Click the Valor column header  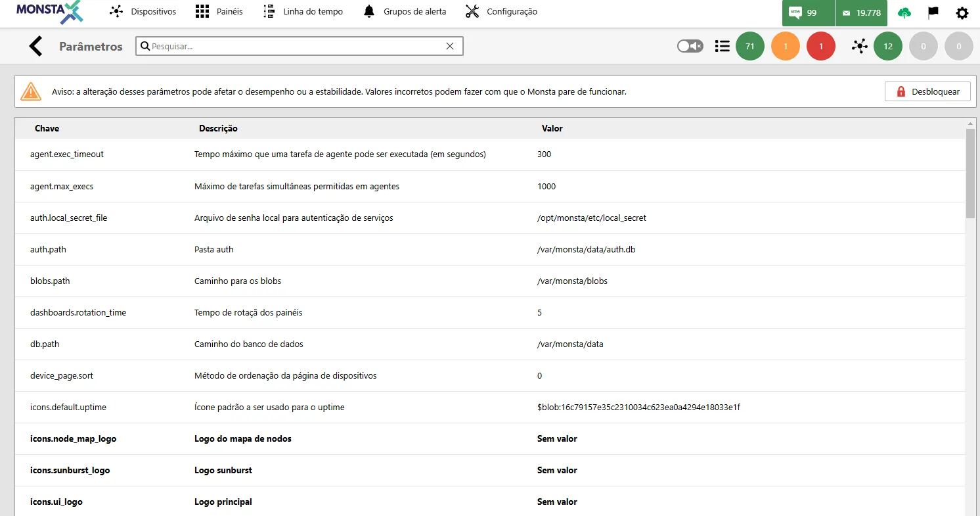coord(552,128)
